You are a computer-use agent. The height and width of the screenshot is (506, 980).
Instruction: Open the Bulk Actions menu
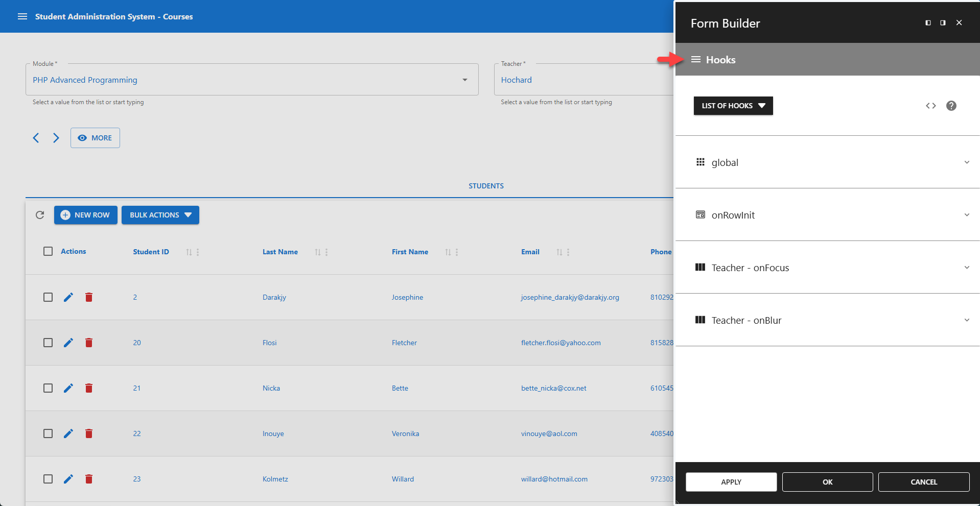pyautogui.click(x=160, y=215)
